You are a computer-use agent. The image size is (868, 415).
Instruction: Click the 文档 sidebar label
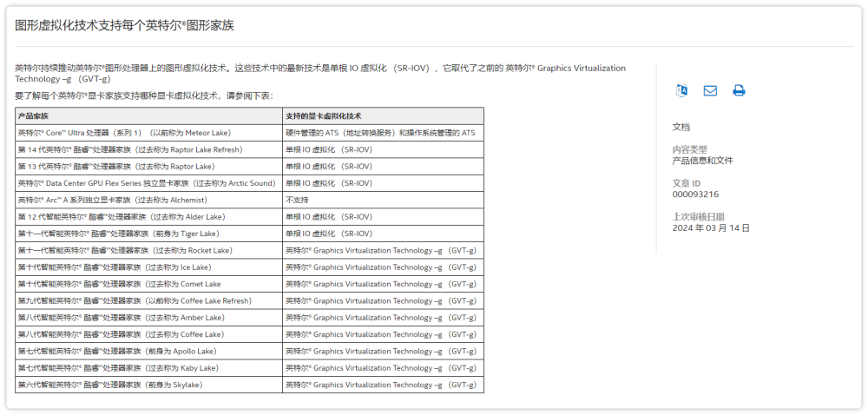tap(681, 127)
